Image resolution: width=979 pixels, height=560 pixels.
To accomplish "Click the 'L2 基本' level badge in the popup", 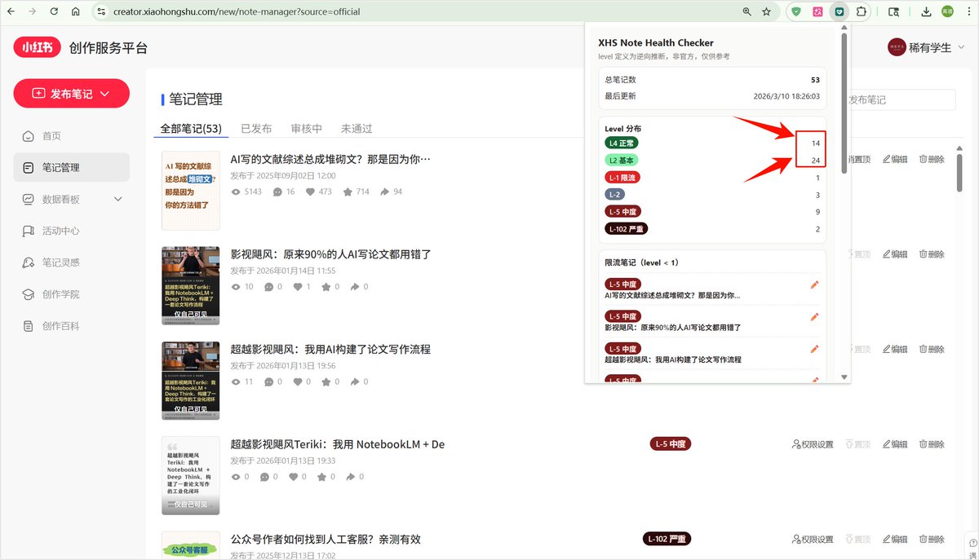I will pyautogui.click(x=620, y=161).
